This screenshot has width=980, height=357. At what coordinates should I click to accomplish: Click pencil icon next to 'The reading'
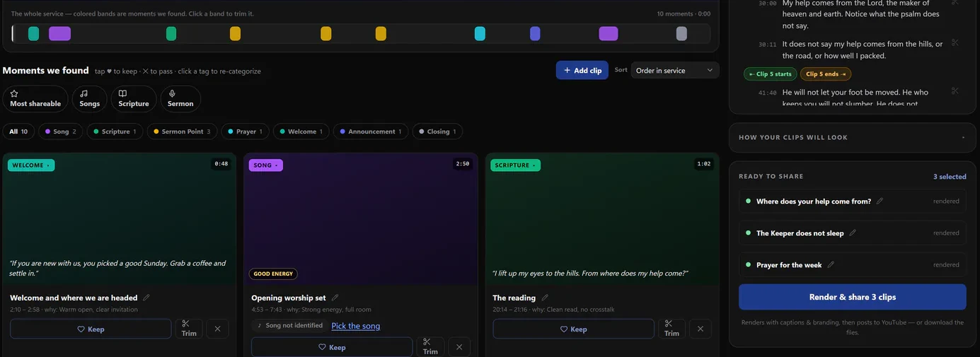point(545,298)
